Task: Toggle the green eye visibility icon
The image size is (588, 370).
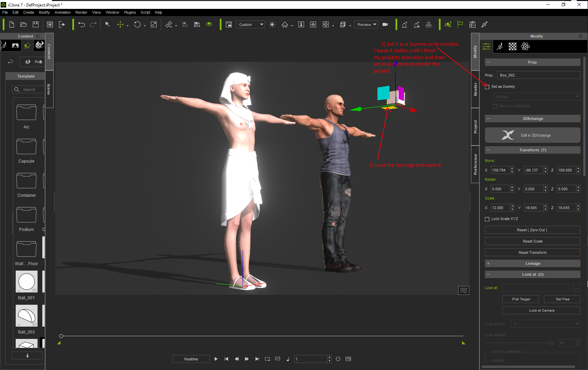Action: 209,24
